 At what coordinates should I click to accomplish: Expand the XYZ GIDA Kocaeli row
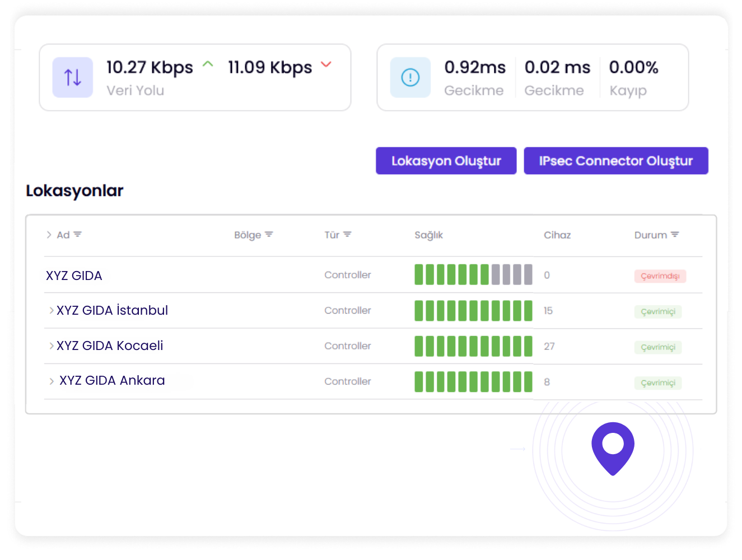(x=52, y=346)
